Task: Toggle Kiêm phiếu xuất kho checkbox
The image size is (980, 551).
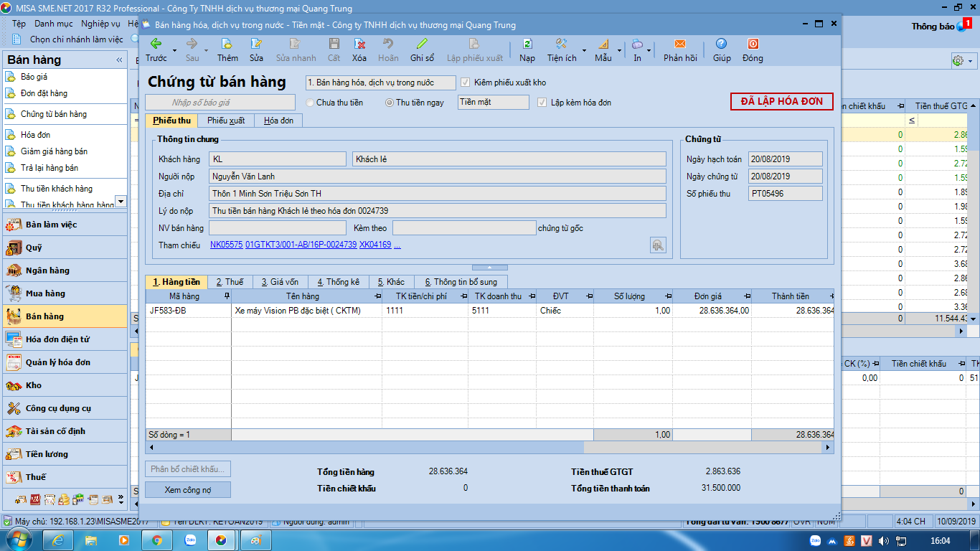Action: (466, 83)
